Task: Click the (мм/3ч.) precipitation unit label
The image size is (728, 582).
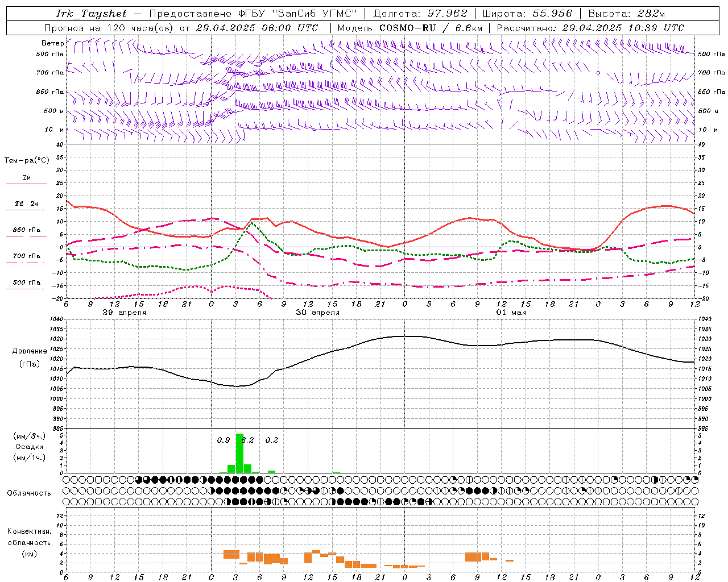Action: tap(29, 436)
